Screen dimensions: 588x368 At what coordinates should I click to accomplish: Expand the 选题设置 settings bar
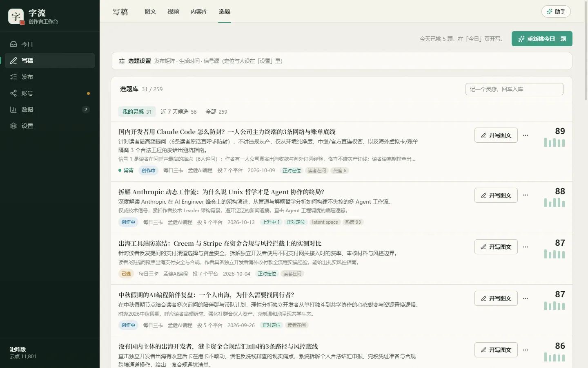click(342, 61)
